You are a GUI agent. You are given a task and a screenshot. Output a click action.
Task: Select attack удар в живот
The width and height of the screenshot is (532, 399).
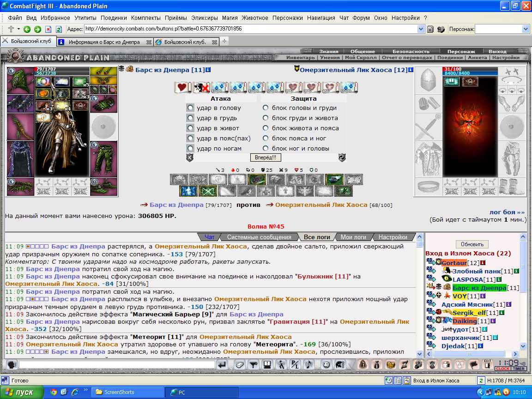190,128
